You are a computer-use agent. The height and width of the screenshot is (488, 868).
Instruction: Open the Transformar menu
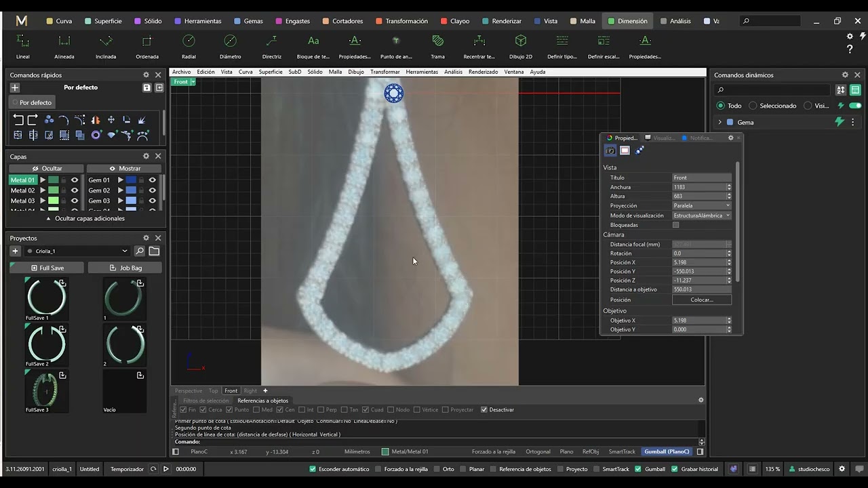[384, 72]
